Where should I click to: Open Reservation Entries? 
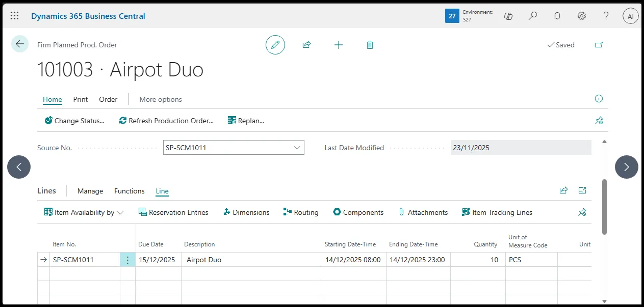[173, 212]
